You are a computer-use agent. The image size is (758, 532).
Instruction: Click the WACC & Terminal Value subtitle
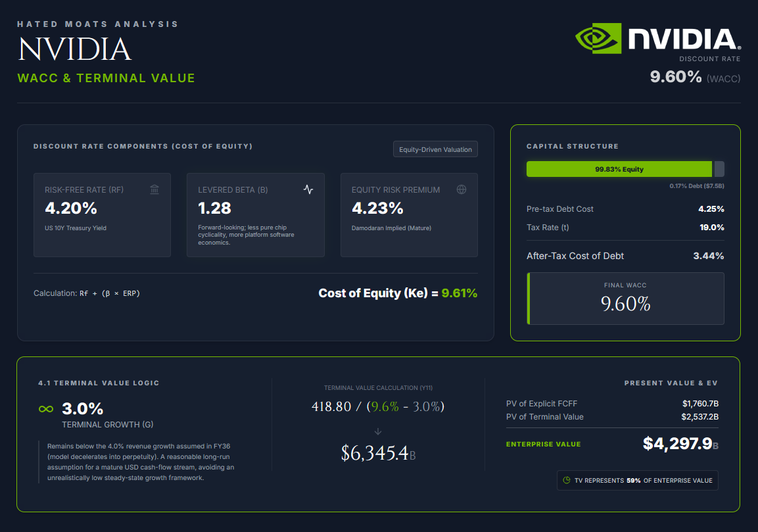[x=107, y=78]
